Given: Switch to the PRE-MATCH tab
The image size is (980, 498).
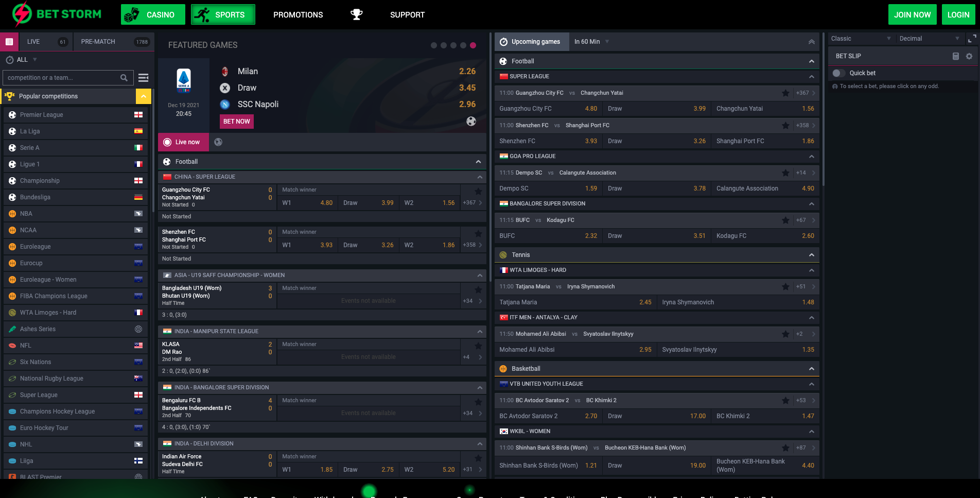Looking at the screenshot, I should [98, 41].
